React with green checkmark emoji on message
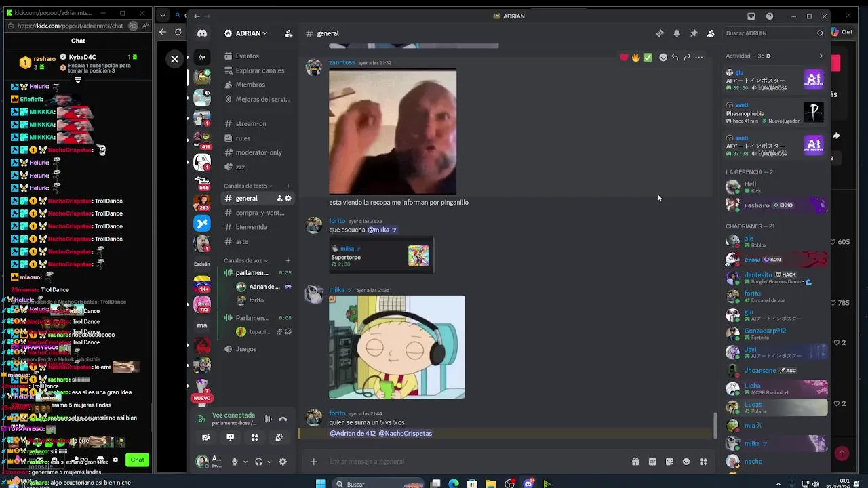This screenshot has width=868, height=488. pos(648,57)
